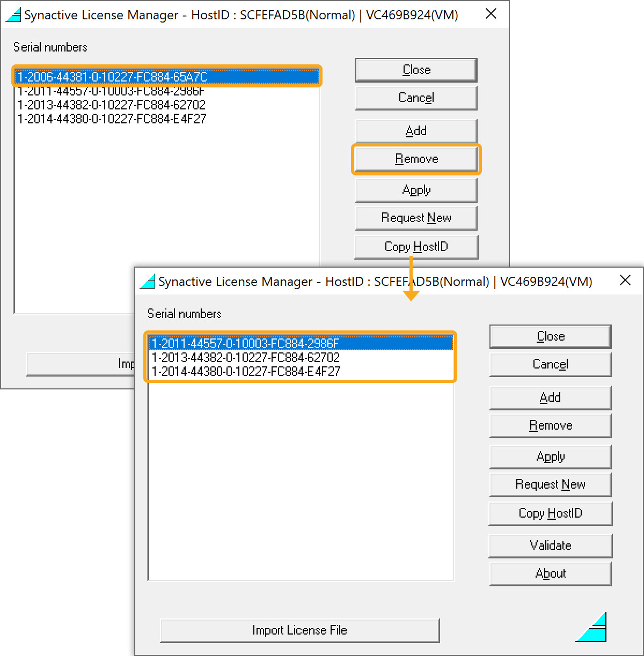The height and width of the screenshot is (656, 644).
Task: Validate the licenses in the front window
Action: pyautogui.click(x=551, y=546)
